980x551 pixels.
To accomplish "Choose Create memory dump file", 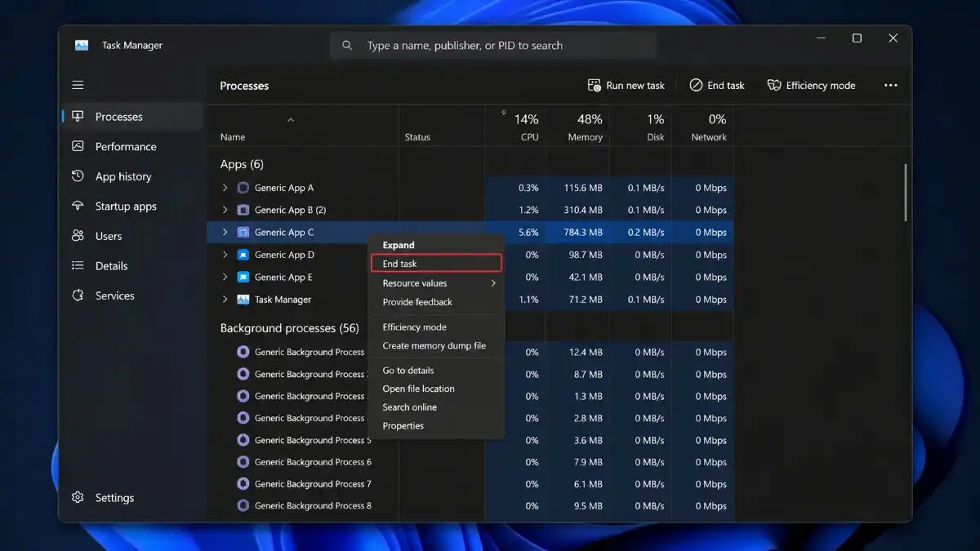I will pyautogui.click(x=436, y=346).
